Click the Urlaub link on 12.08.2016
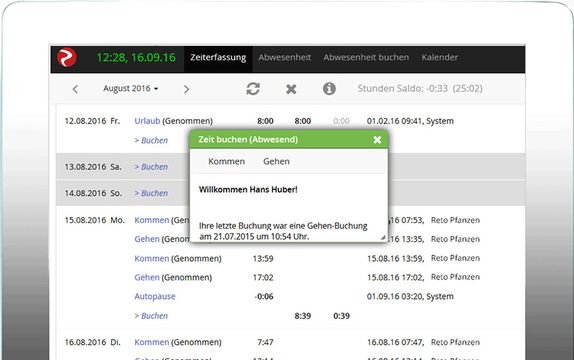The image size is (574, 360). [x=147, y=121]
